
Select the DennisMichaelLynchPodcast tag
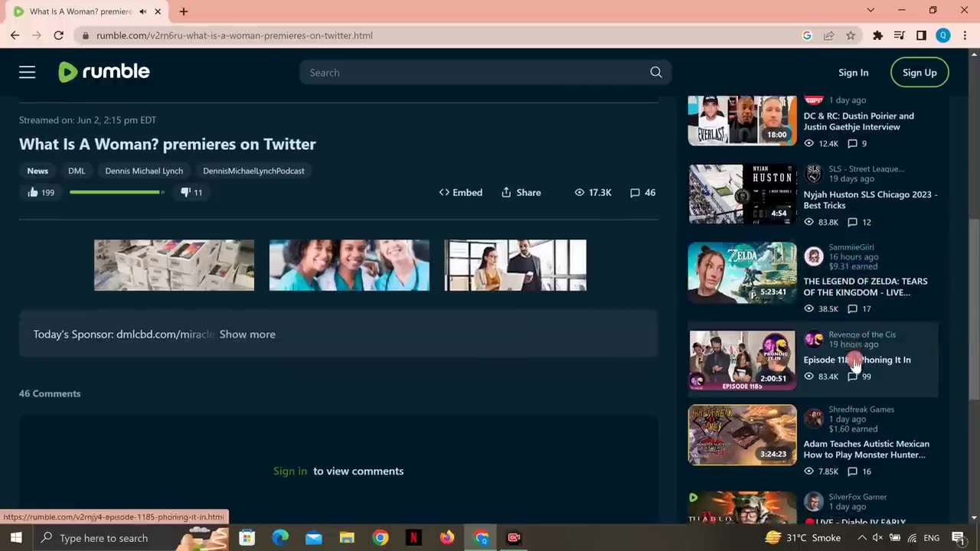pos(253,171)
